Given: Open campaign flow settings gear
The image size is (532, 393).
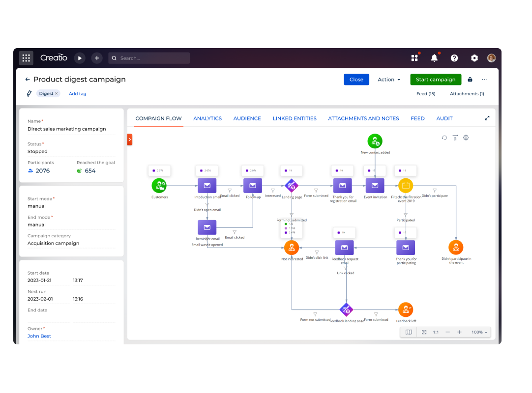Looking at the screenshot, I should click(x=466, y=138).
